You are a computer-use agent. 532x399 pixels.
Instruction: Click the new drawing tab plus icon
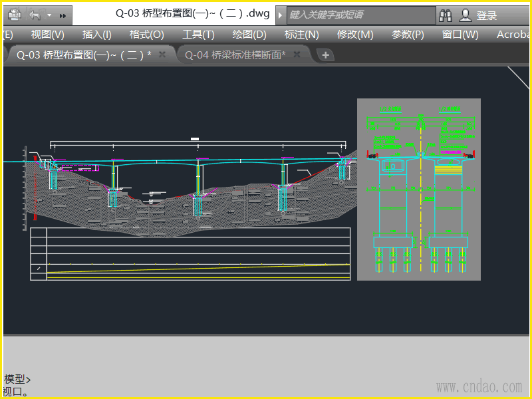[x=325, y=55]
